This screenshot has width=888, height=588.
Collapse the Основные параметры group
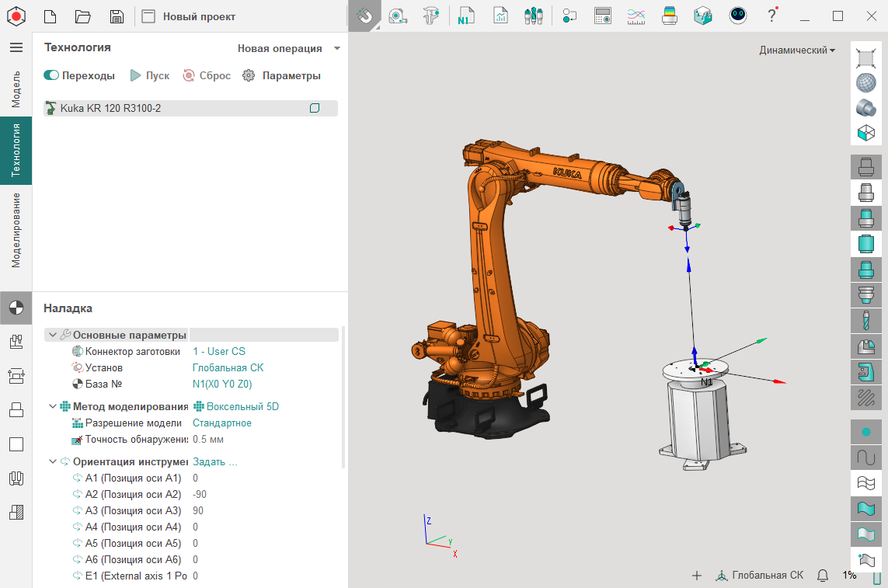pos(52,335)
